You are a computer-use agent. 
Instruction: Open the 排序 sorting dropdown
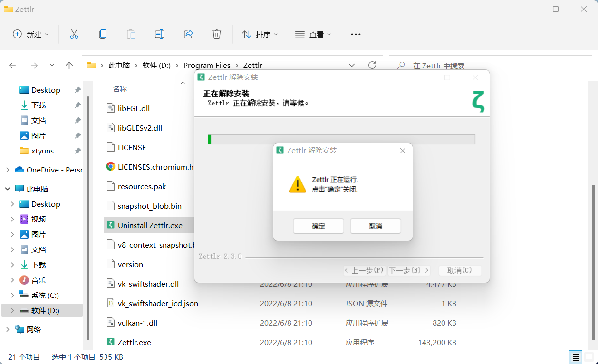point(260,34)
